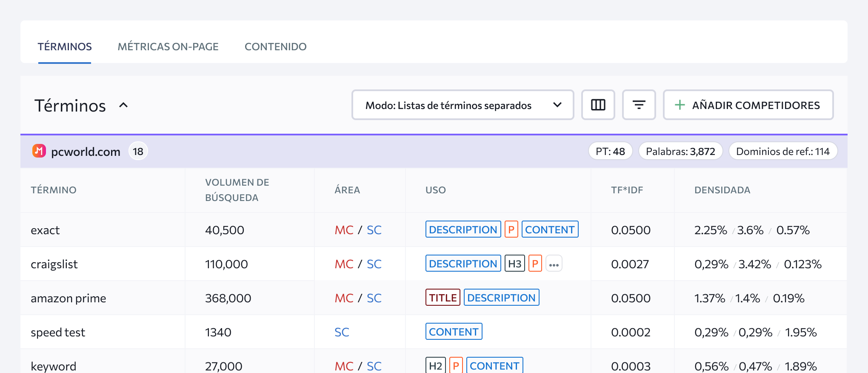868x373 pixels.
Task: Expand the ellipsis badge in 'craigslist' uses
Action: tap(554, 264)
